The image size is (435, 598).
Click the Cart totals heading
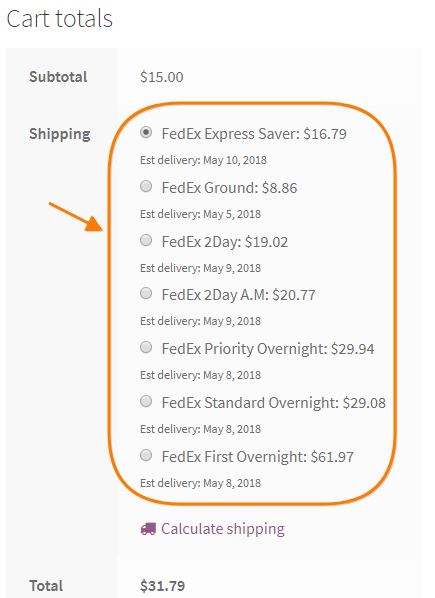59,19
